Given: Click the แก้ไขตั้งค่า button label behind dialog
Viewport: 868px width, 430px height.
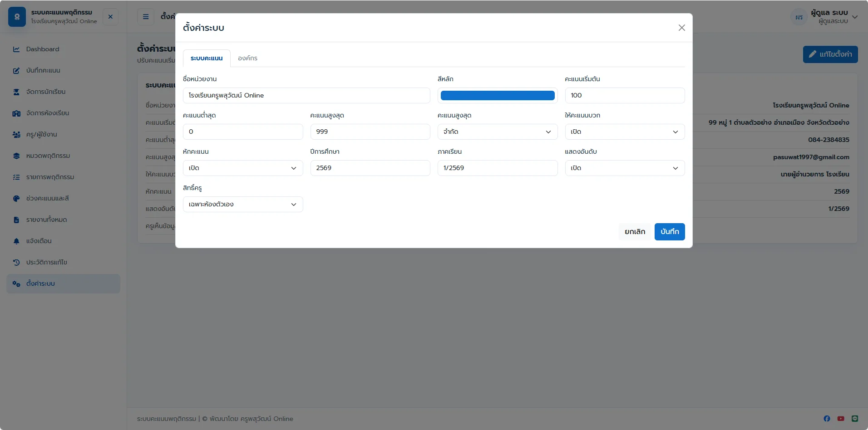Looking at the screenshot, I should 835,54.
